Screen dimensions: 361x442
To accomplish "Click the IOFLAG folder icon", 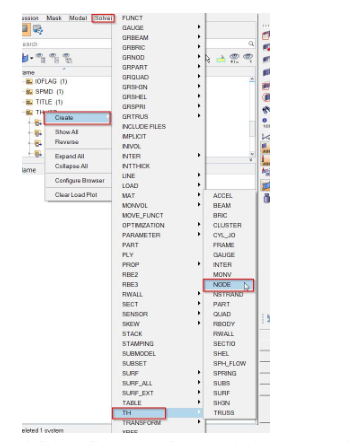I will tap(30, 81).
